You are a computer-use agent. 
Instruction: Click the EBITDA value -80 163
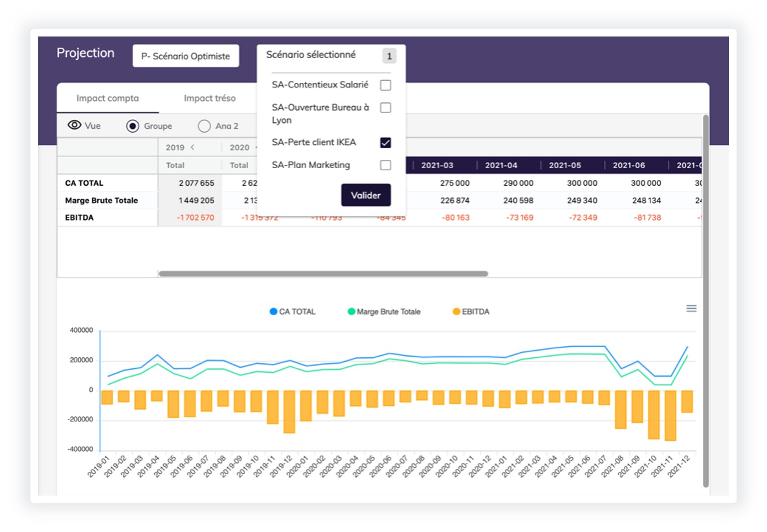[456, 217]
